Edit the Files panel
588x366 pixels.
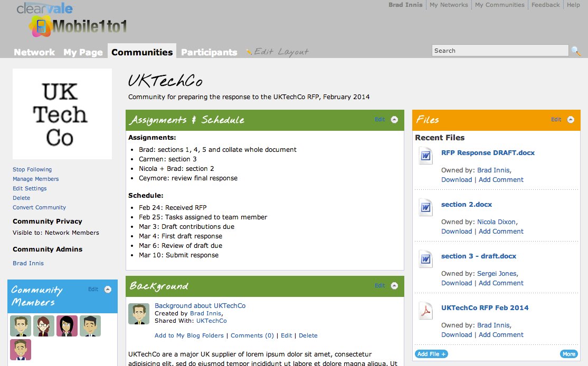pos(556,120)
